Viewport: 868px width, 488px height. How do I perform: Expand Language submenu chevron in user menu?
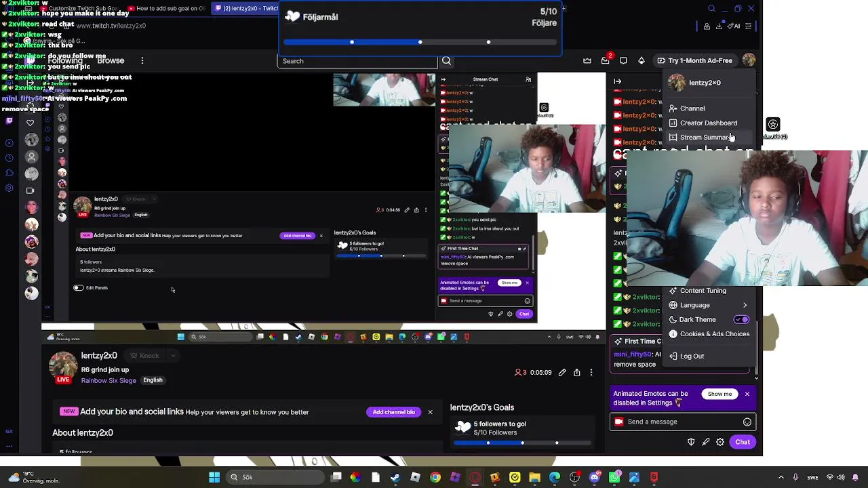coord(745,306)
